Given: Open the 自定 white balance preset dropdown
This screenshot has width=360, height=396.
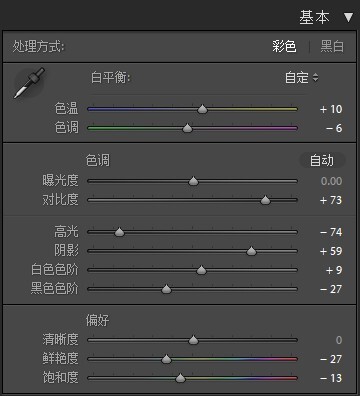Looking at the screenshot, I should coord(302,78).
